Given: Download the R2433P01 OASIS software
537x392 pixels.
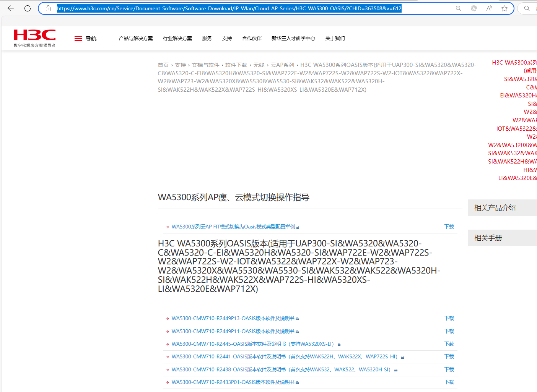Looking at the screenshot, I should click(449, 382).
